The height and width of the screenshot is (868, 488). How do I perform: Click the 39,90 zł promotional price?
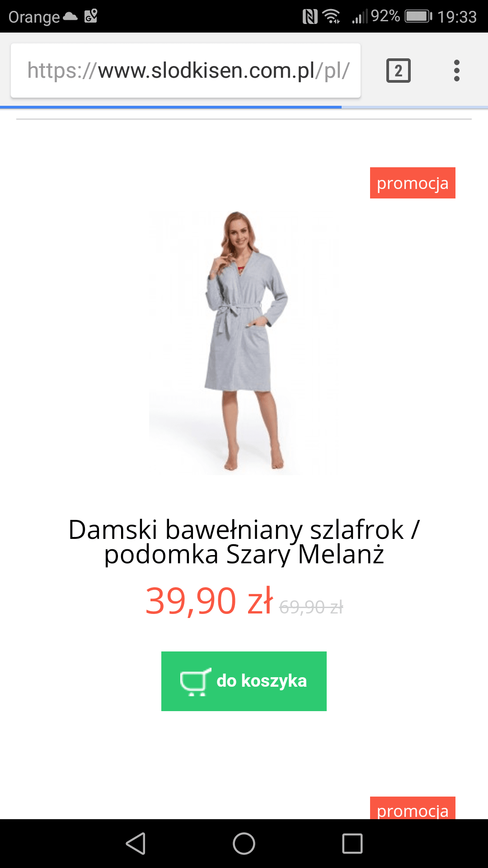coord(209,601)
